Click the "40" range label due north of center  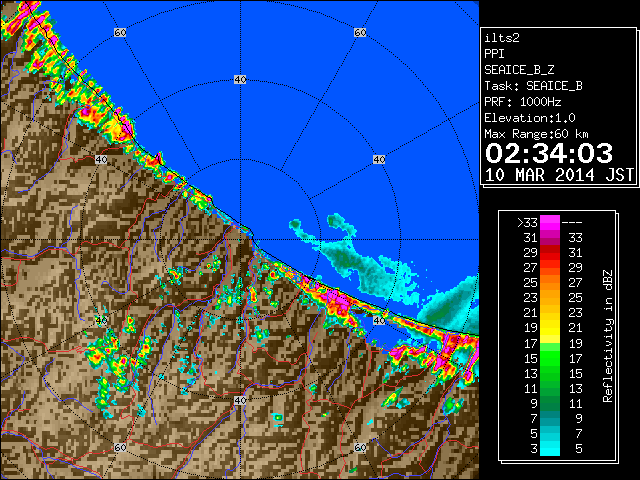coord(240,80)
